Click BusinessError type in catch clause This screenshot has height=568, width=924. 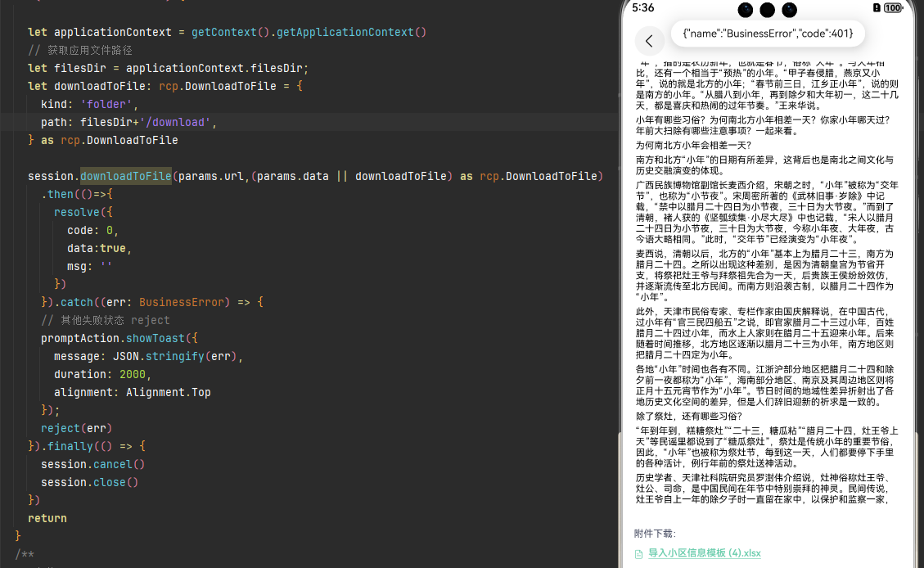(182, 302)
